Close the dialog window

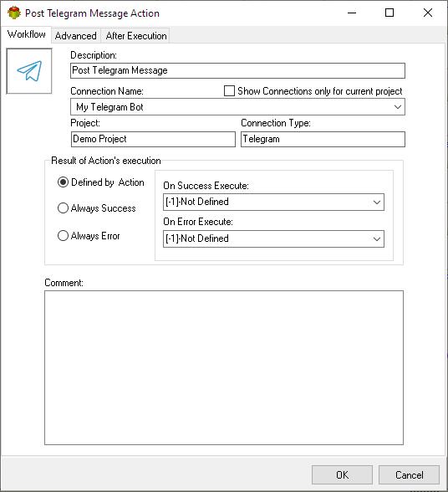click(x=428, y=13)
